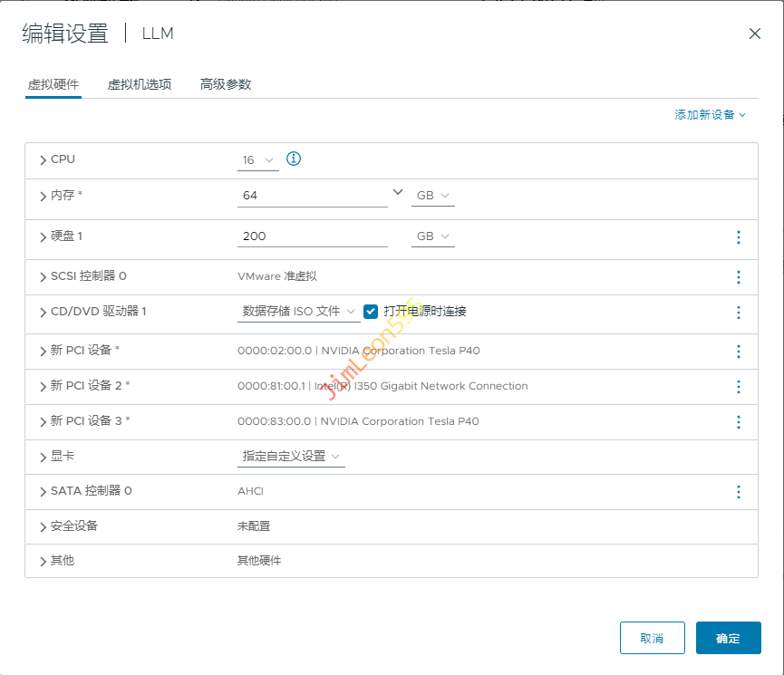
Task: Click the 确定 button
Action: pos(728,638)
